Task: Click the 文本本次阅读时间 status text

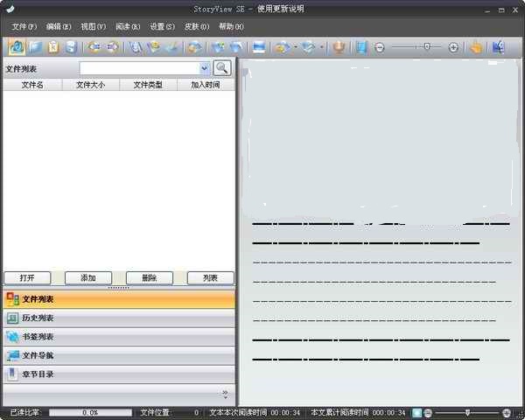Action: tap(255, 413)
